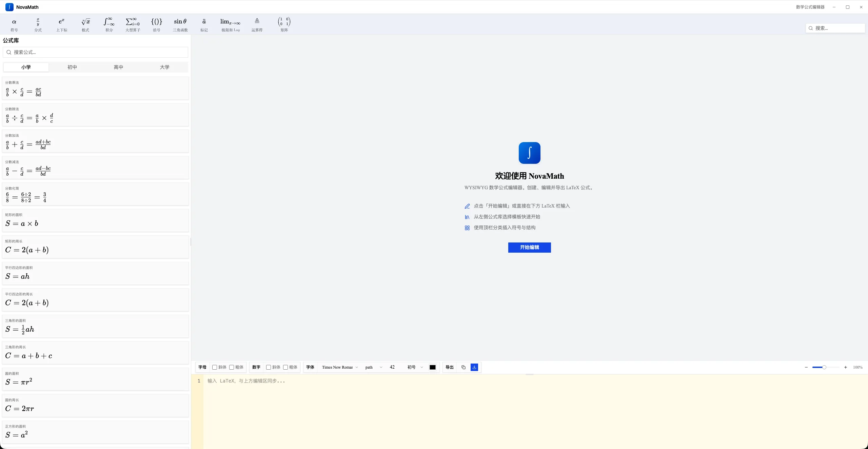Click the pencil icon beside 开始编辑 hint
The image size is (868, 449).
click(x=467, y=206)
